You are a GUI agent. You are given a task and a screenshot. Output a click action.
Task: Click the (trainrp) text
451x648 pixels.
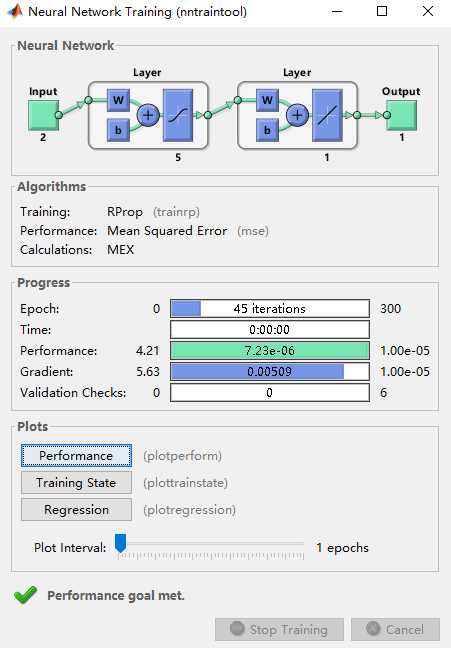click(x=177, y=212)
